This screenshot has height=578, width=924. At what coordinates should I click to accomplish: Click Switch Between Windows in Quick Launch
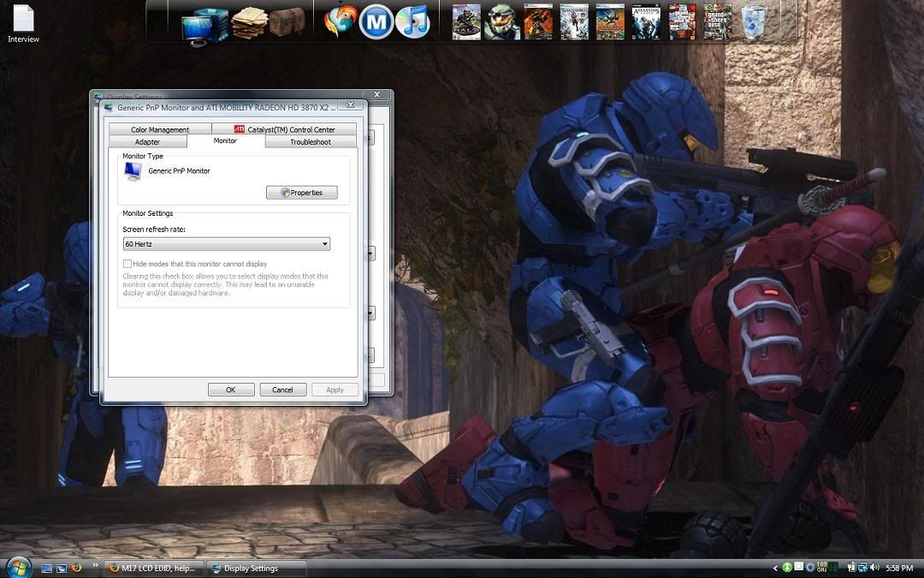(x=62, y=569)
